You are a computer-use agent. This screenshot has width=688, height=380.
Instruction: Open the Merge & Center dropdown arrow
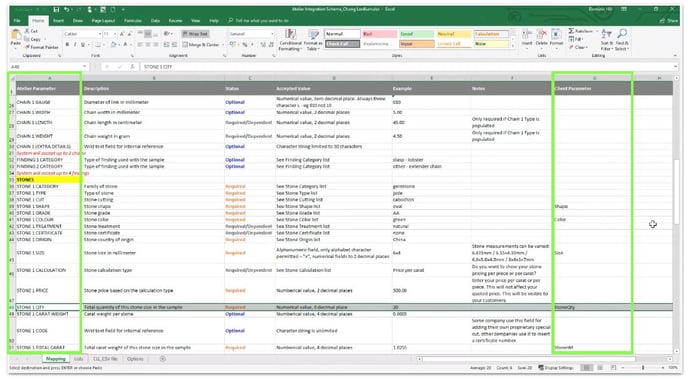pos(222,44)
